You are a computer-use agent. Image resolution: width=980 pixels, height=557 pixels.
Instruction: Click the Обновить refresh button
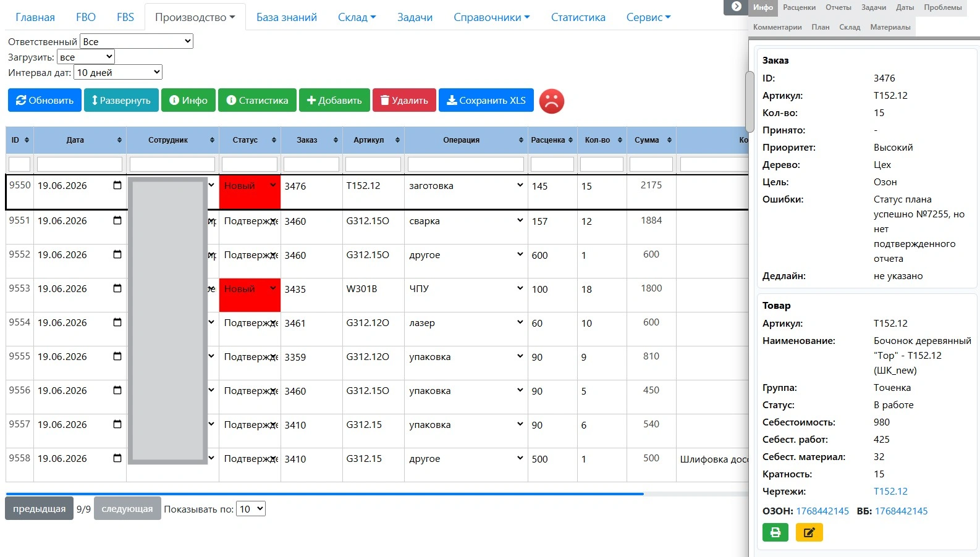[x=44, y=100]
